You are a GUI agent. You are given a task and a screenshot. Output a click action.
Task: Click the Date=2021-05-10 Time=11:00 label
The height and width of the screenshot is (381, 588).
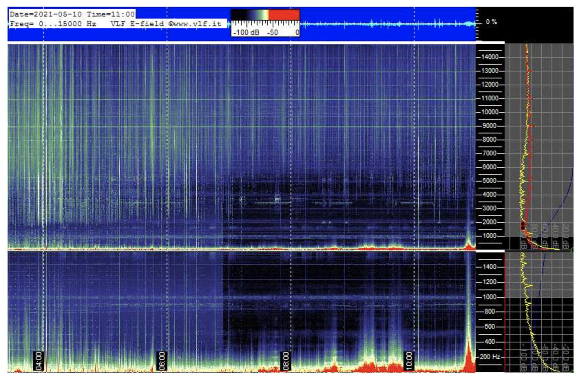(x=72, y=14)
